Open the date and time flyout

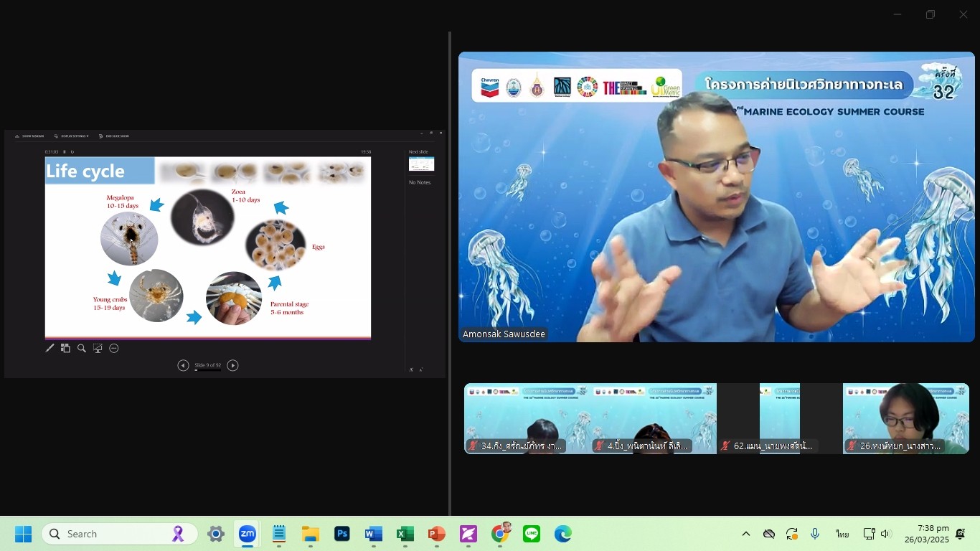pos(926,534)
